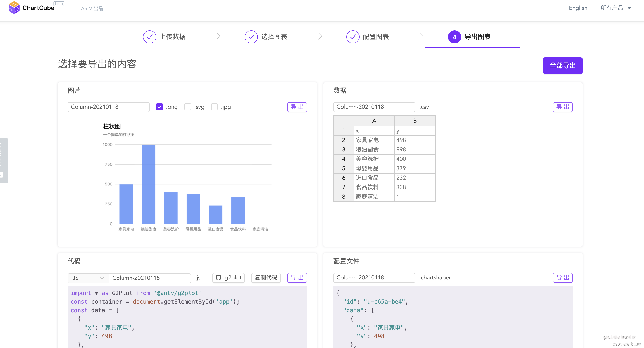Switch language to English

click(578, 8)
